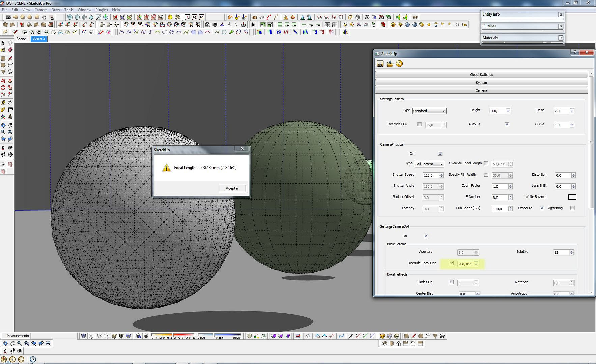Open the Still Camera type dropdown

(429, 164)
